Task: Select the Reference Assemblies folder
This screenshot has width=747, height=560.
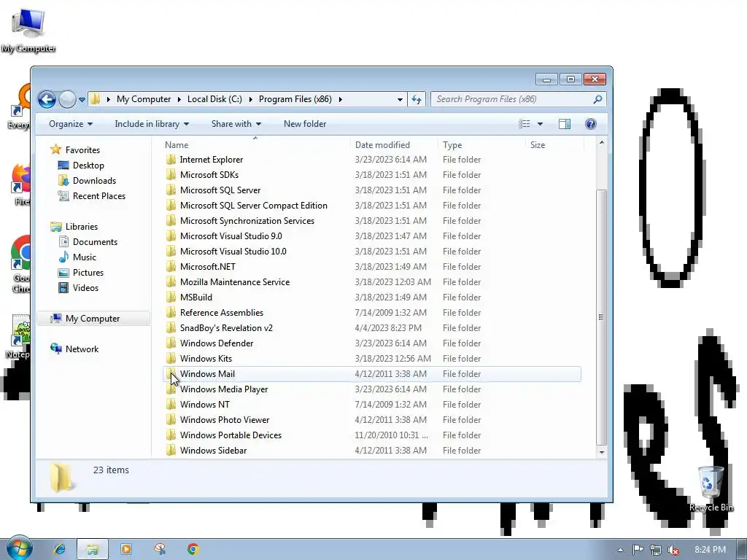Action: (222, 312)
